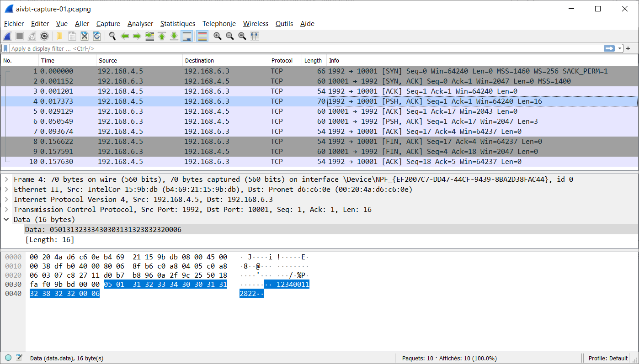Click highlighted hex bytes 05 01 31 32
The height and width of the screenshot is (364, 639).
[x=128, y=285]
